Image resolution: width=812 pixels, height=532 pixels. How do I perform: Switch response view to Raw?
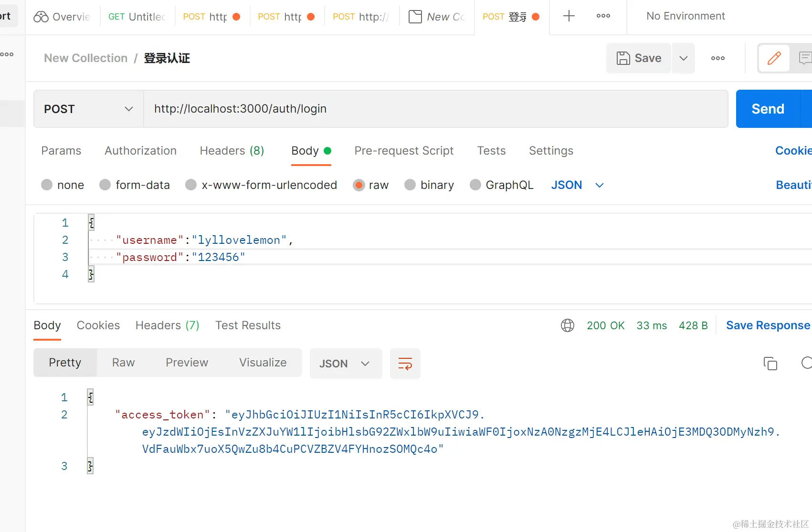point(124,363)
